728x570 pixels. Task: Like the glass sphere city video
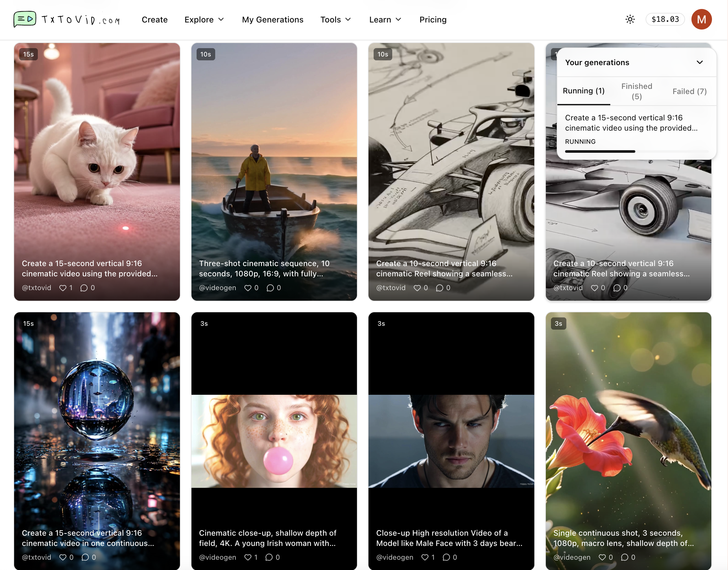click(63, 557)
